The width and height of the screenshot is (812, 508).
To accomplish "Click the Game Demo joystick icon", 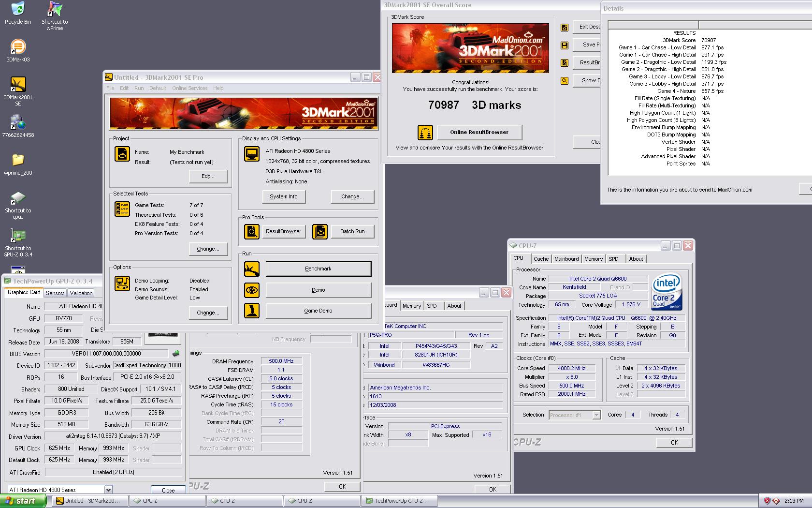I will 251,311.
